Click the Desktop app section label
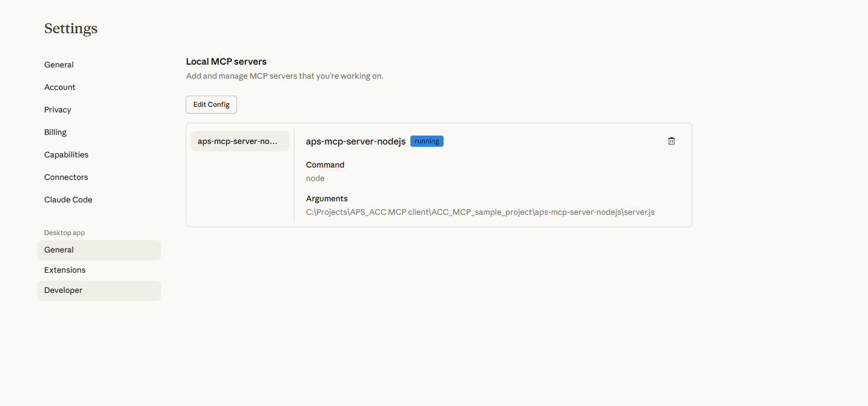Viewport: 868px width, 406px height. point(64,232)
